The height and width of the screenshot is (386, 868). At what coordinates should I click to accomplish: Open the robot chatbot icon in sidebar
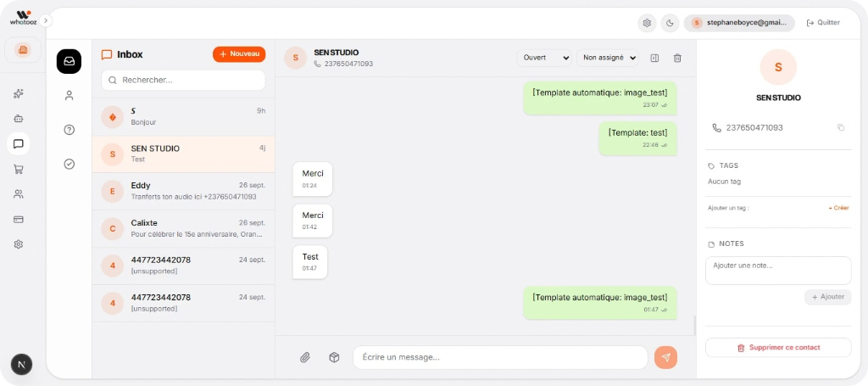19,119
